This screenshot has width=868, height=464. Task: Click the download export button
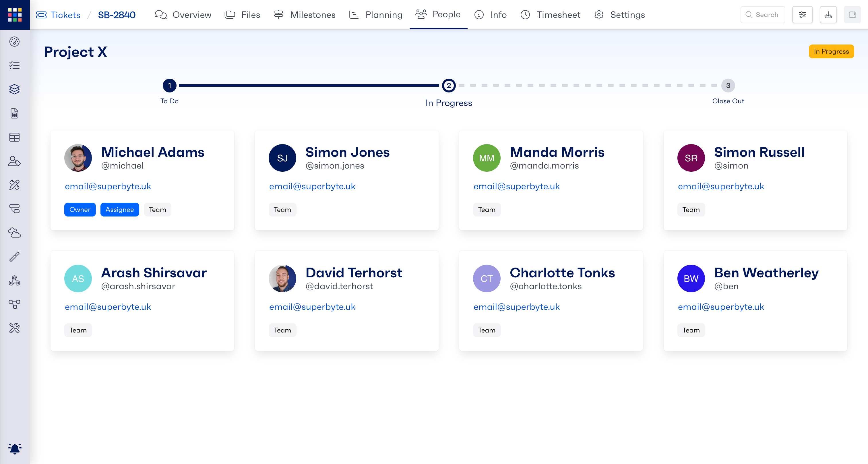tap(828, 15)
